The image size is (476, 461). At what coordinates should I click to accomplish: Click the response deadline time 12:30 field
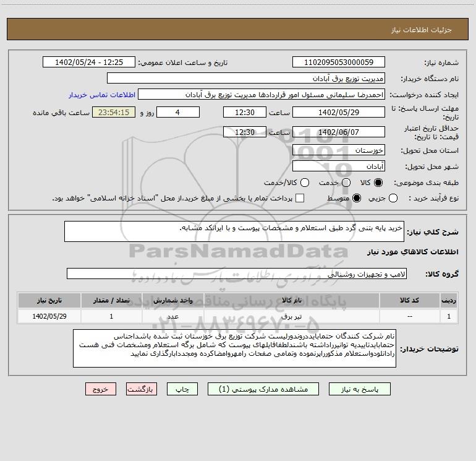tap(245, 112)
